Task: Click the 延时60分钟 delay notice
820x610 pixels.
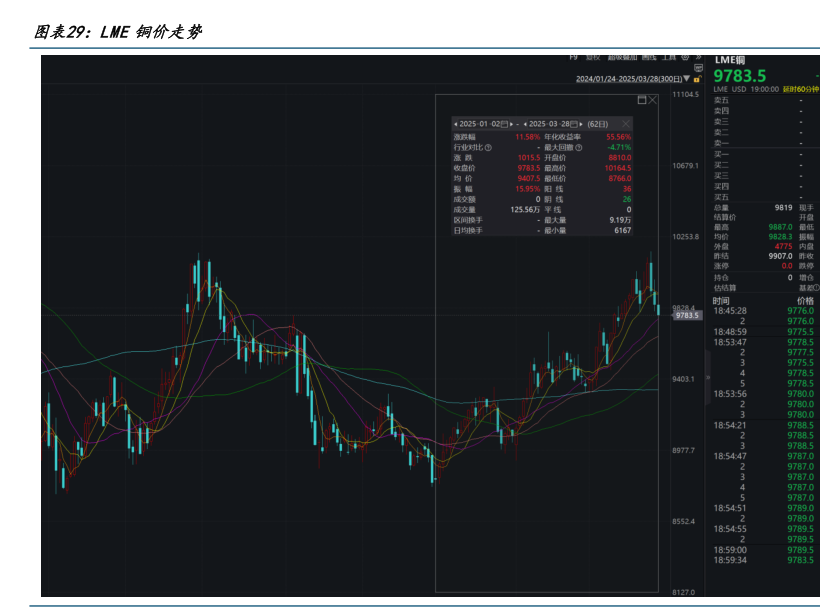Action: tap(801, 89)
